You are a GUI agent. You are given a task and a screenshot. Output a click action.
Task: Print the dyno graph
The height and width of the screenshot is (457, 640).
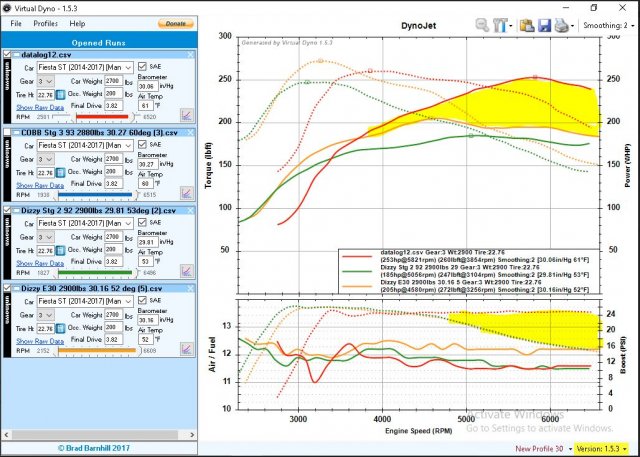tap(562, 25)
